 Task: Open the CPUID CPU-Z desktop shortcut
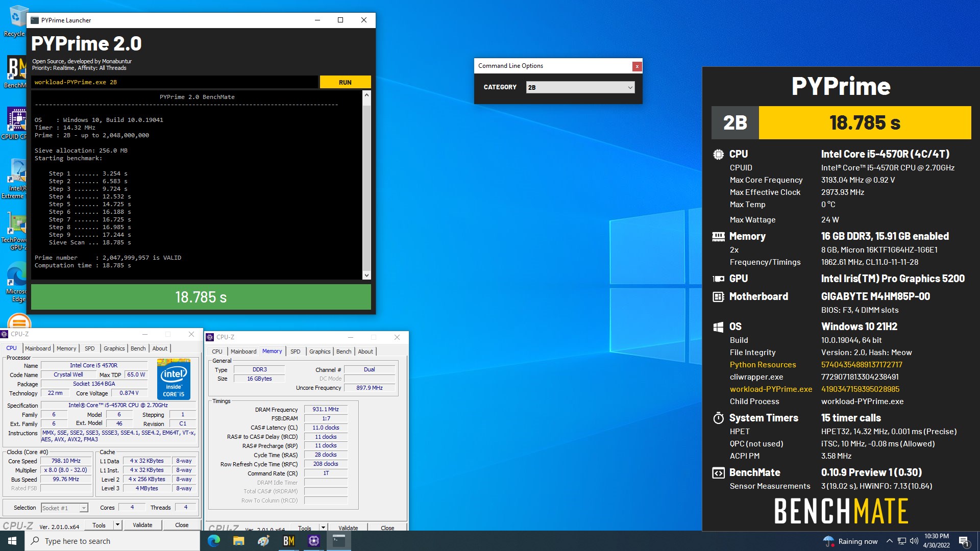(14, 123)
